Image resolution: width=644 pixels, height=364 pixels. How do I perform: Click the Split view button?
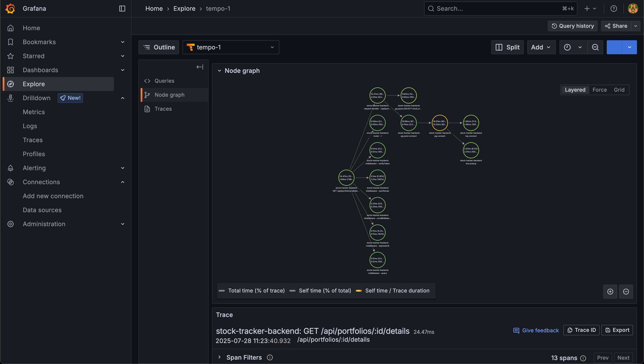[507, 47]
